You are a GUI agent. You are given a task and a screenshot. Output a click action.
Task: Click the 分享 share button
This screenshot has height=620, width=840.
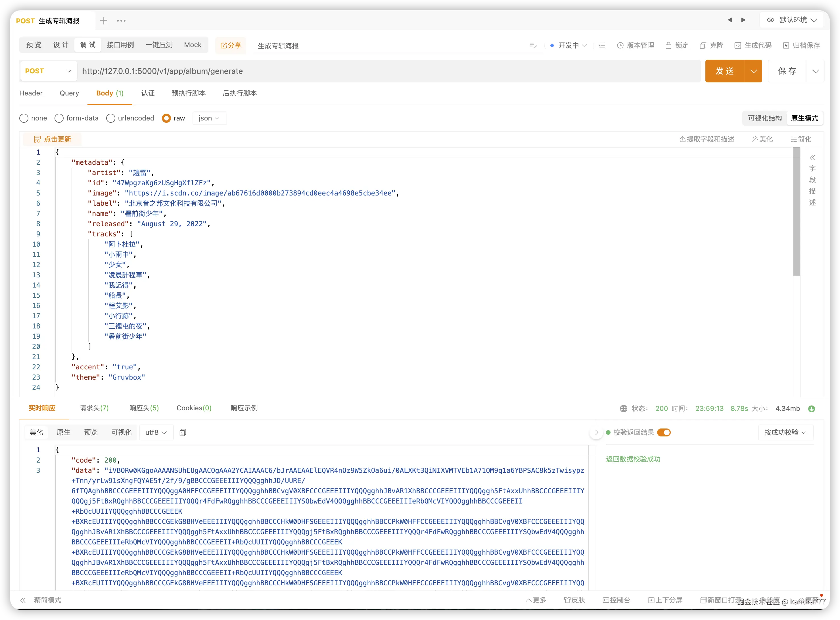231,45
